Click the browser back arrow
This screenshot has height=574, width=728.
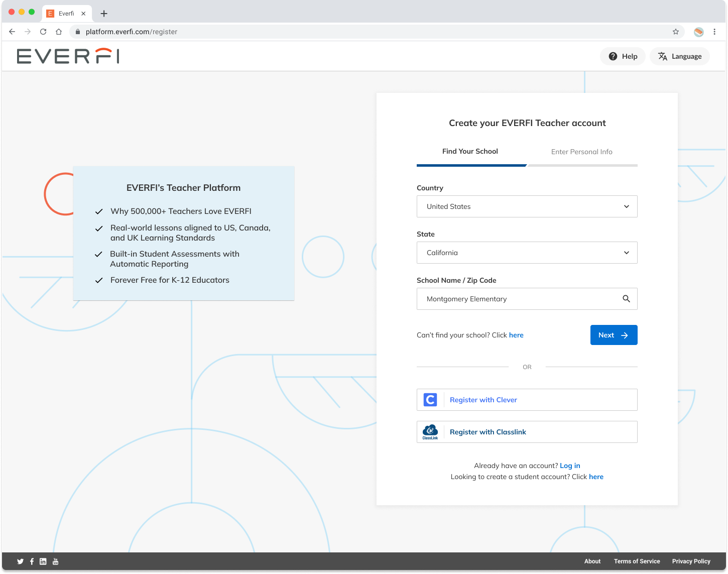click(12, 32)
